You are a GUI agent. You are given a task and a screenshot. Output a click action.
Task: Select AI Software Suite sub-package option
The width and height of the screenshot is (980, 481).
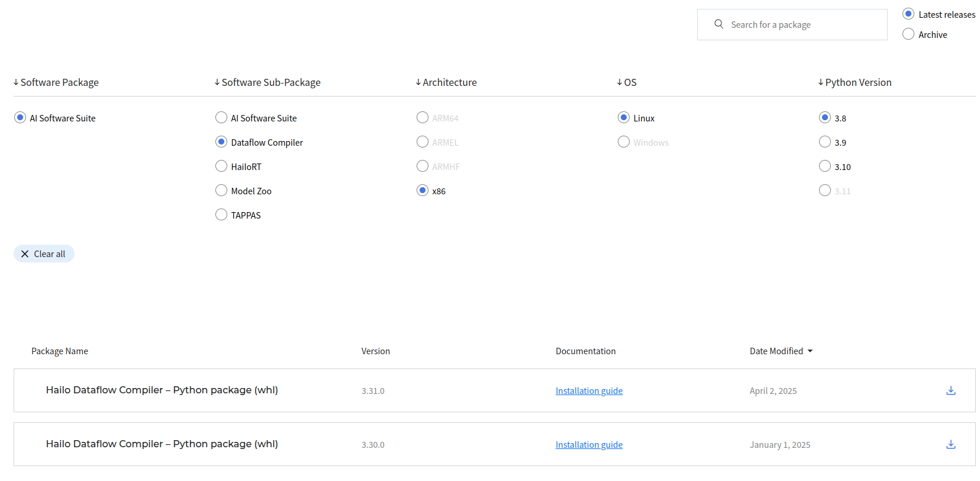point(221,118)
